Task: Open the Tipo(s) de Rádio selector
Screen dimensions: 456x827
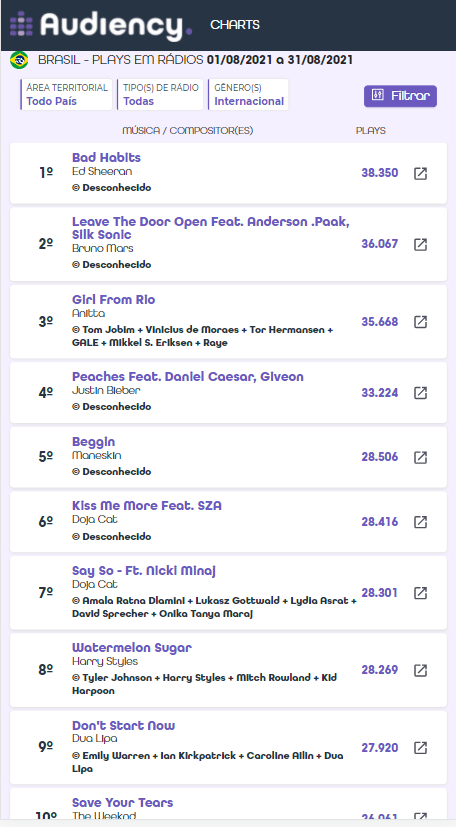Action: pos(160,94)
